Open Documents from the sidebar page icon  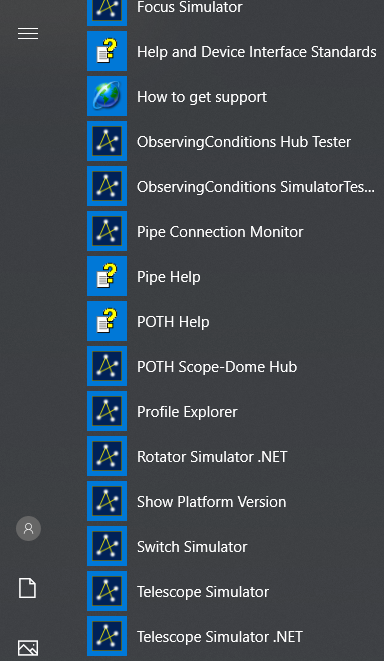[x=27, y=588]
